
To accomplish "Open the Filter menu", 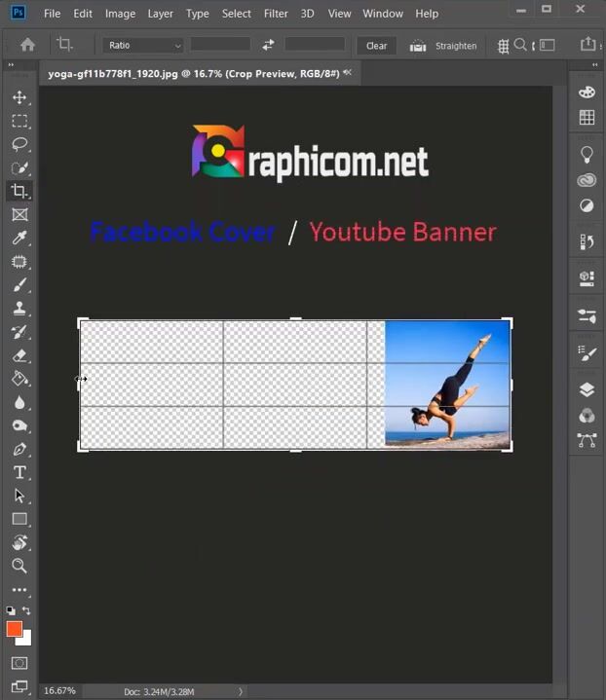I will [x=276, y=14].
